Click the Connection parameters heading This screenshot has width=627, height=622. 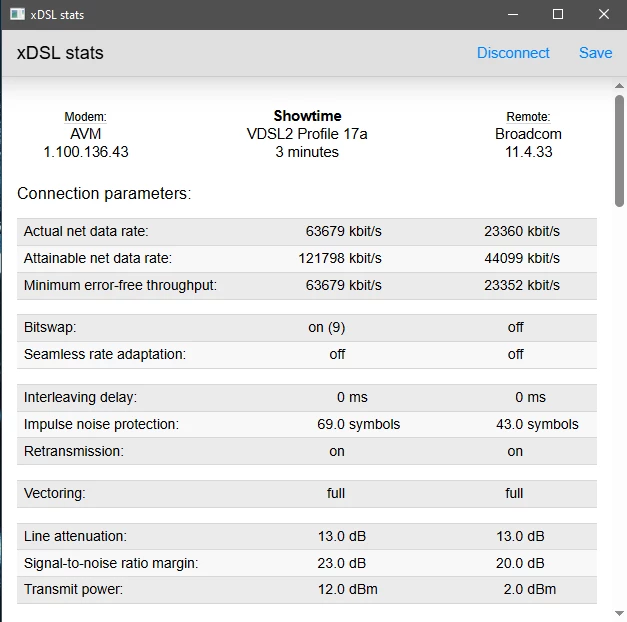104,193
